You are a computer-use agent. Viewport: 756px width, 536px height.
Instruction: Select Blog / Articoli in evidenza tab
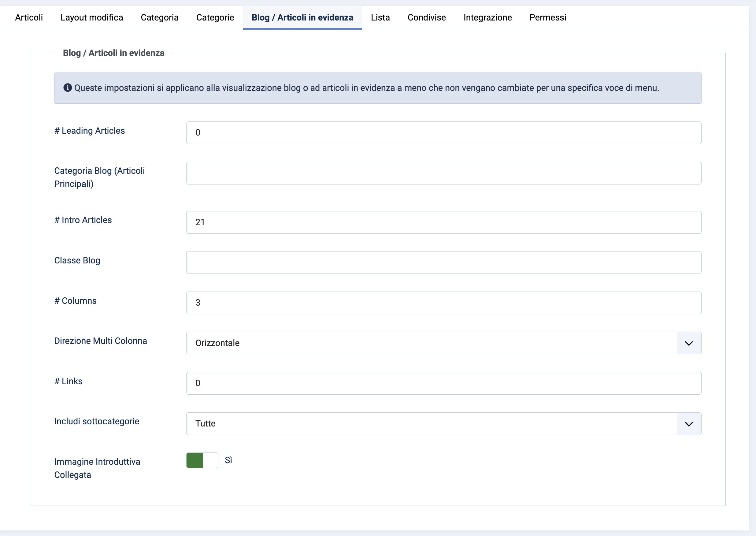pos(302,17)
